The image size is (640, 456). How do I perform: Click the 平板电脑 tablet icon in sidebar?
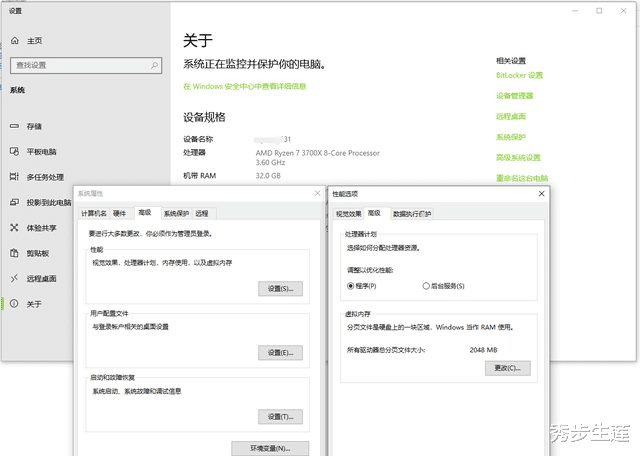coord(14,151)
